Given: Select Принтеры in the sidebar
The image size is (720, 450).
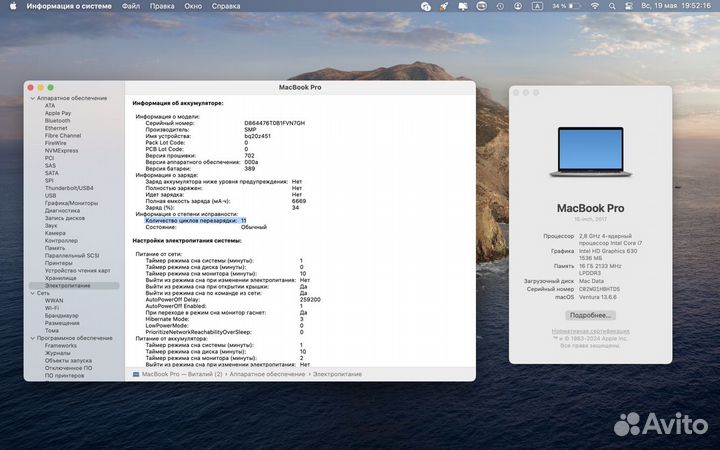Looking at the screenshot, I should [59, 263].
